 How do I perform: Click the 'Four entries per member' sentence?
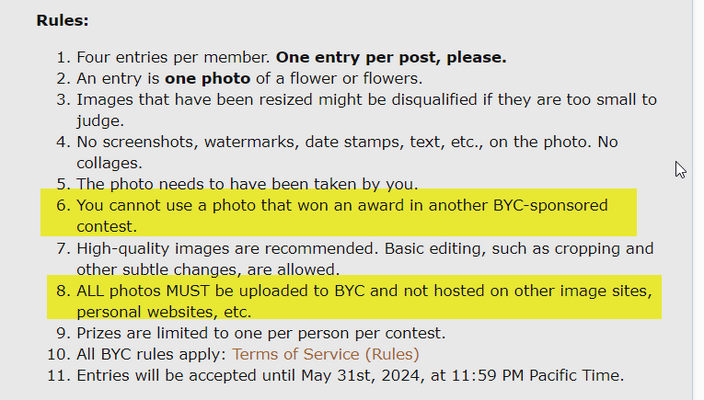pyautogui.click(x=173, y=57)
